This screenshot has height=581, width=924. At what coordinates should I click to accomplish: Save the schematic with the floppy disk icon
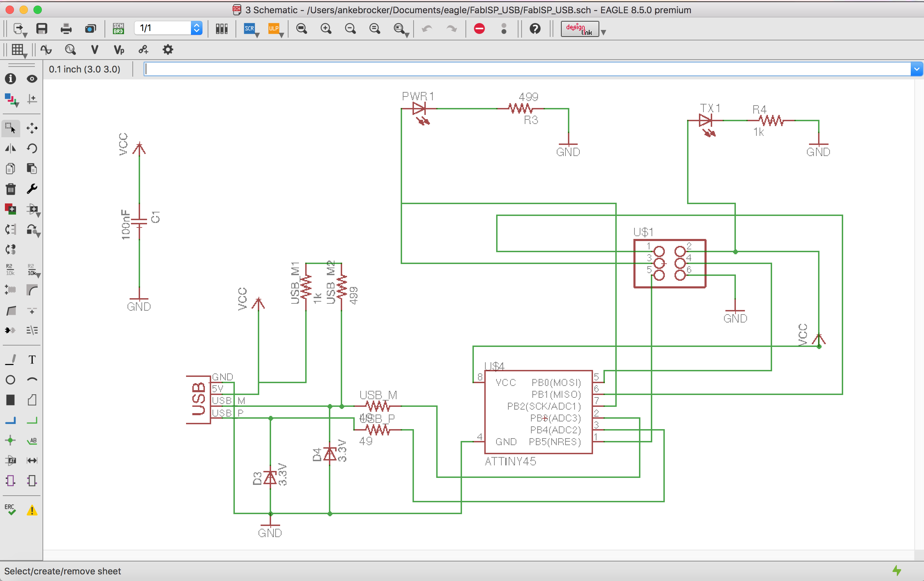coord(41,29)
